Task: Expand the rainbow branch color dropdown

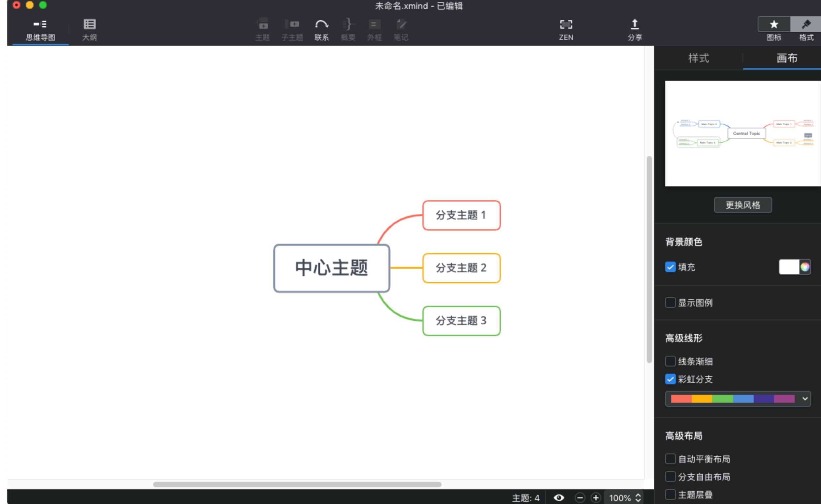Action: [x=805, y=398]
